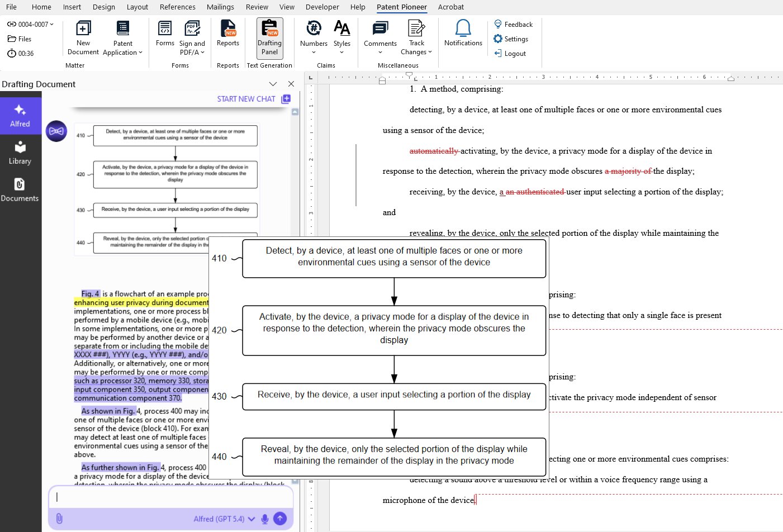Create a New Document from the ribbon

click(83, 37)
